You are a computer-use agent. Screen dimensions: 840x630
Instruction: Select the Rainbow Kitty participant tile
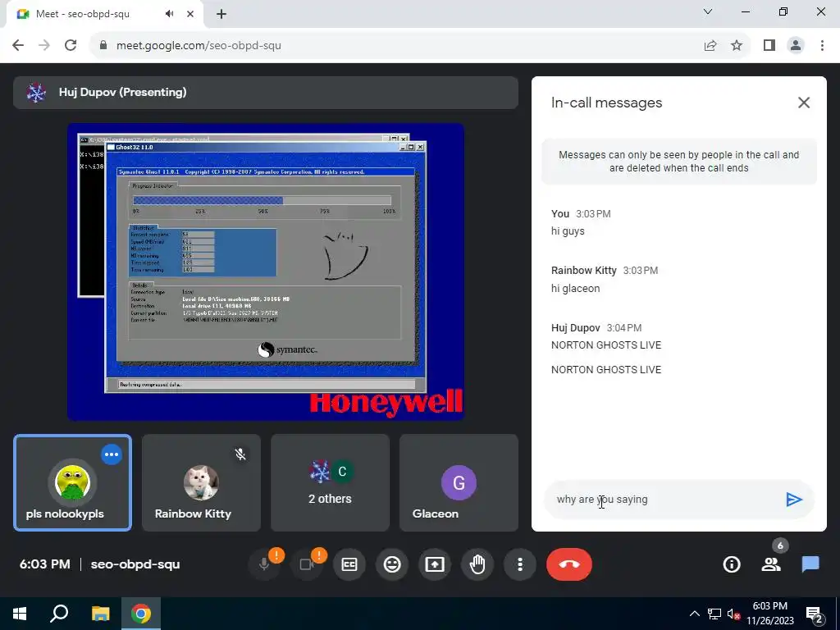(x=202, y=482)
